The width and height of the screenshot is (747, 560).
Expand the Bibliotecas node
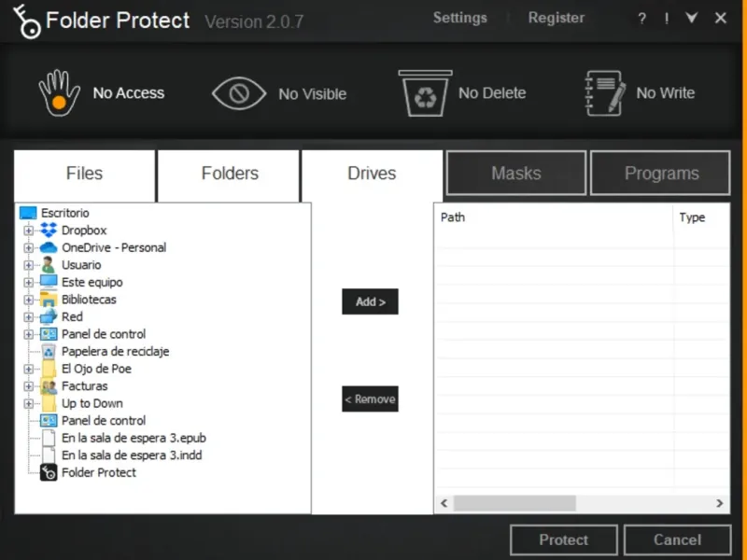(x=29, y=300)
